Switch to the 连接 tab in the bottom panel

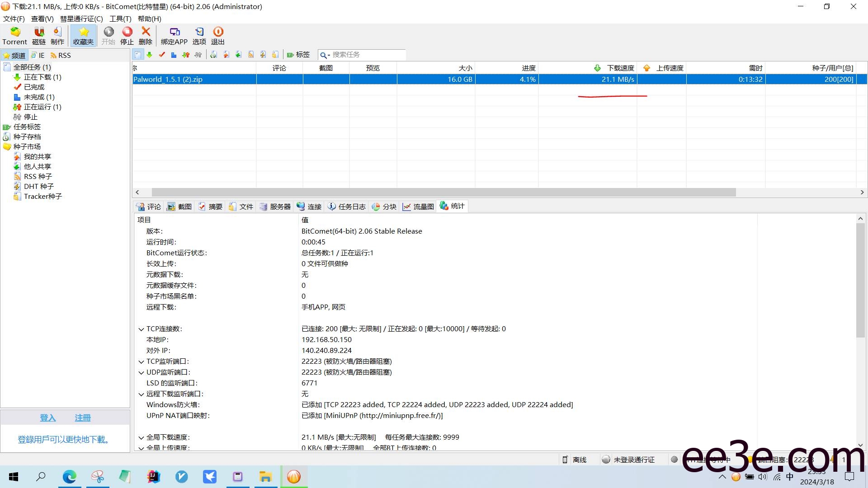pos(309,206)
